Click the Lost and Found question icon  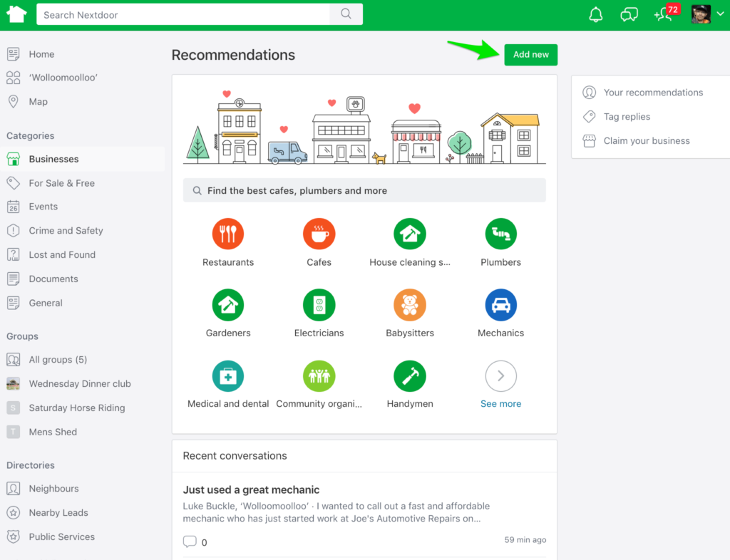pyautogui.click(x=14, y=255)
